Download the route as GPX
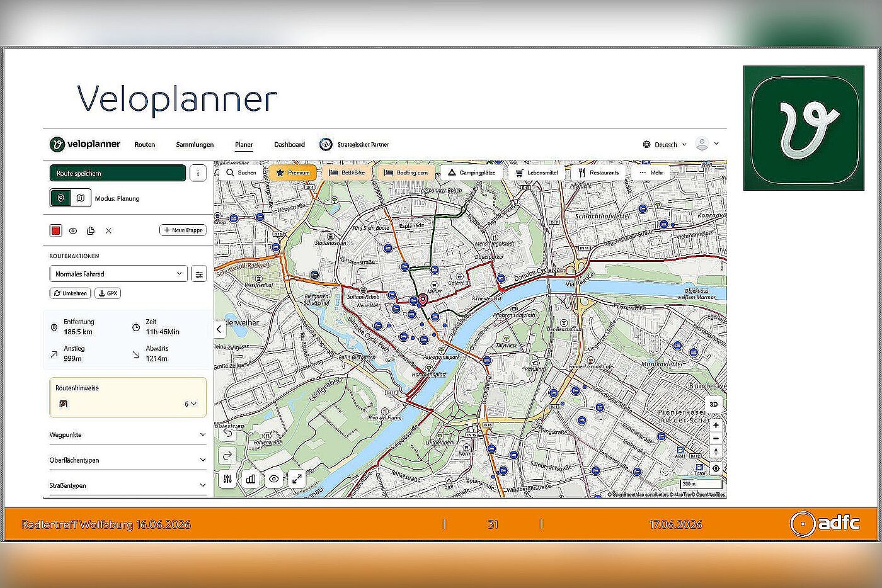The width and height of the screenshot is (882, 588). 108,293
